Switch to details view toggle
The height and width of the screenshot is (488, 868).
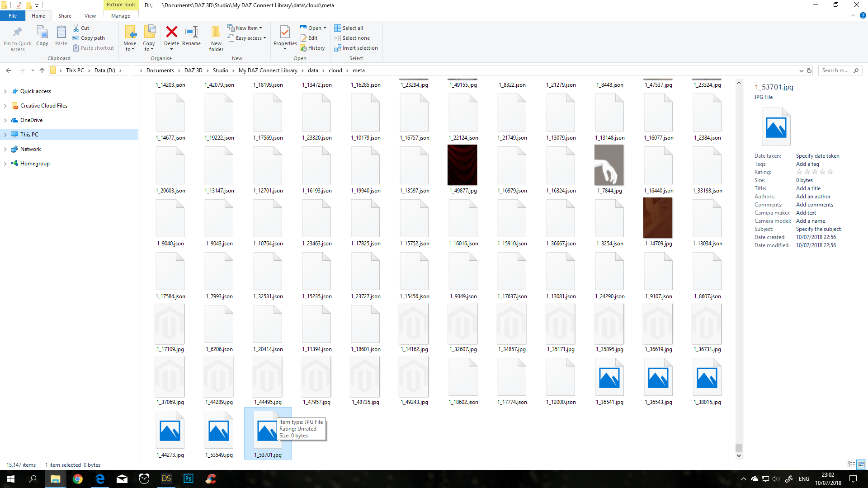coord(851,465)
